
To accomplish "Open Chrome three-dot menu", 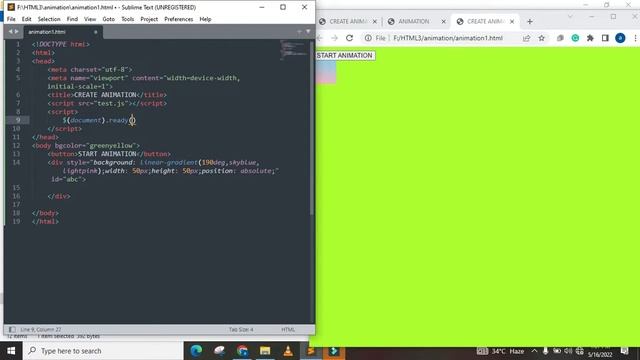I will tap(636, 38).
